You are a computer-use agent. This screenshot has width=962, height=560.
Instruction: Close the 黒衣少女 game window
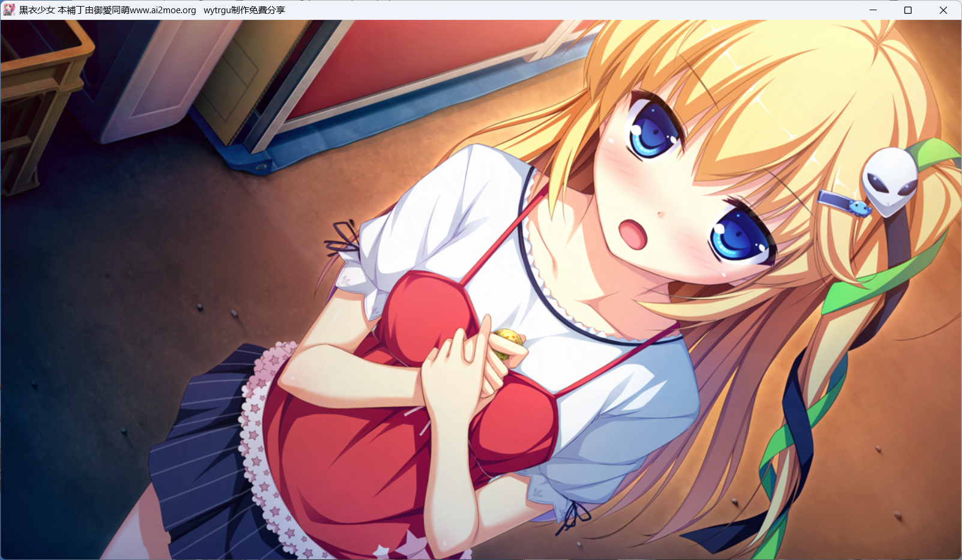pos(943,10)
